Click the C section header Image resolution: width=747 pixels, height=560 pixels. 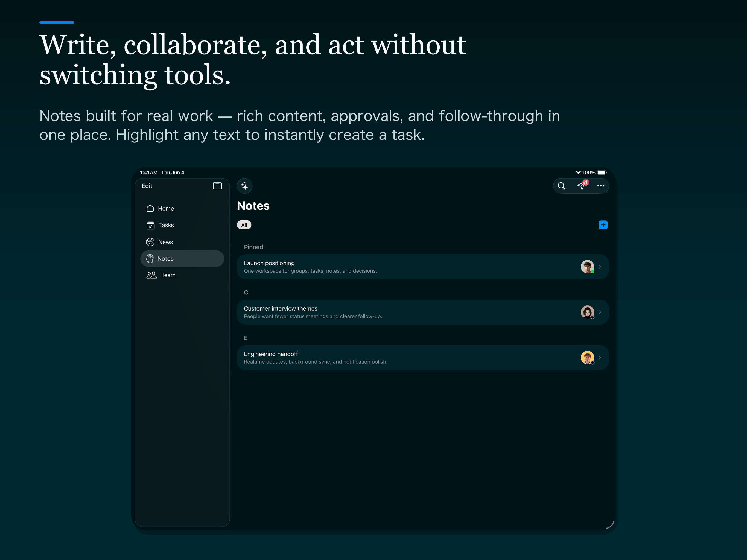(x=246, y=293)
